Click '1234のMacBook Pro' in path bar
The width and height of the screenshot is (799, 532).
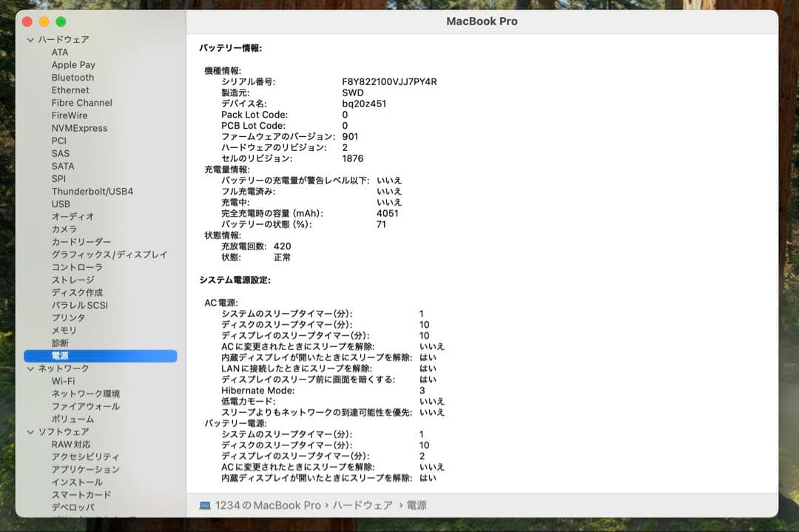(x=268, y=505)
